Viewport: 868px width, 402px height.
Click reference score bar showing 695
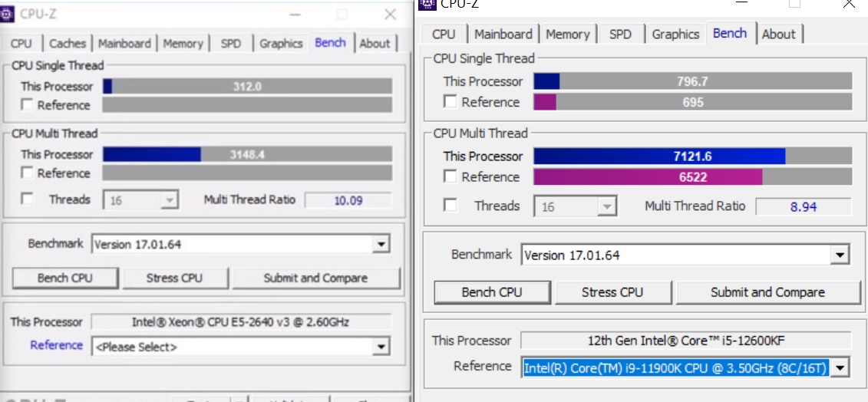(x=693, y=102)
